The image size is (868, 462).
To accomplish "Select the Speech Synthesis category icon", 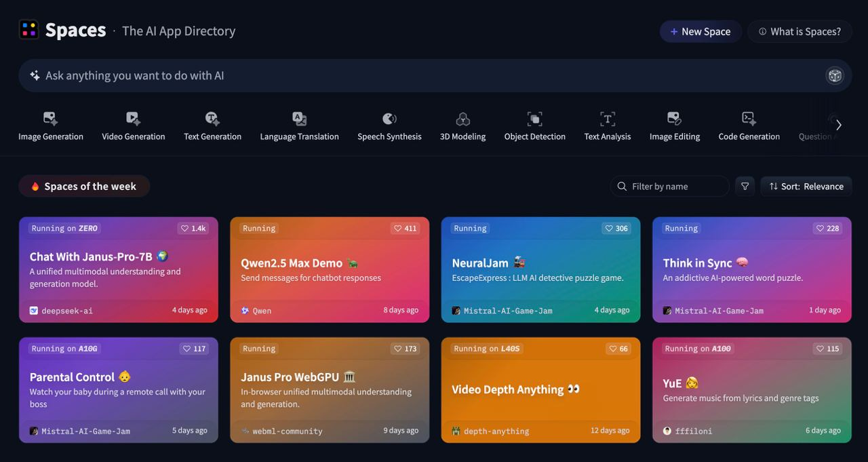I will pos(389,119).
